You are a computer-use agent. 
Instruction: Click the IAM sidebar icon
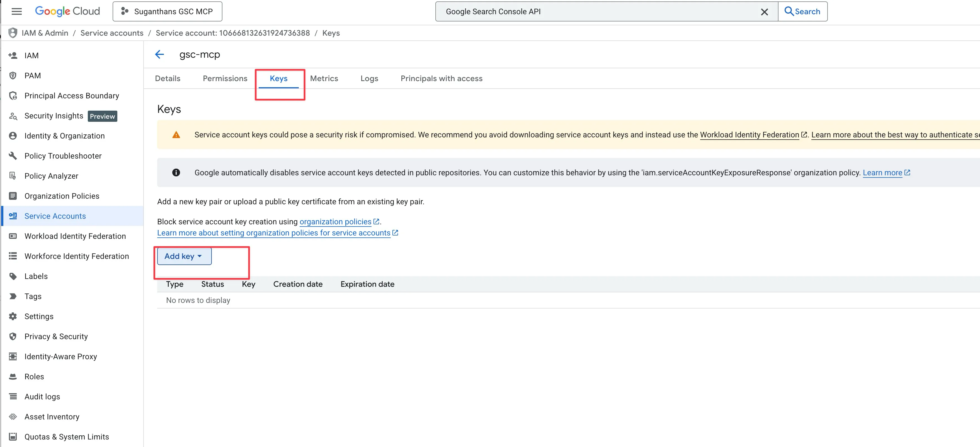coord(13,55)
